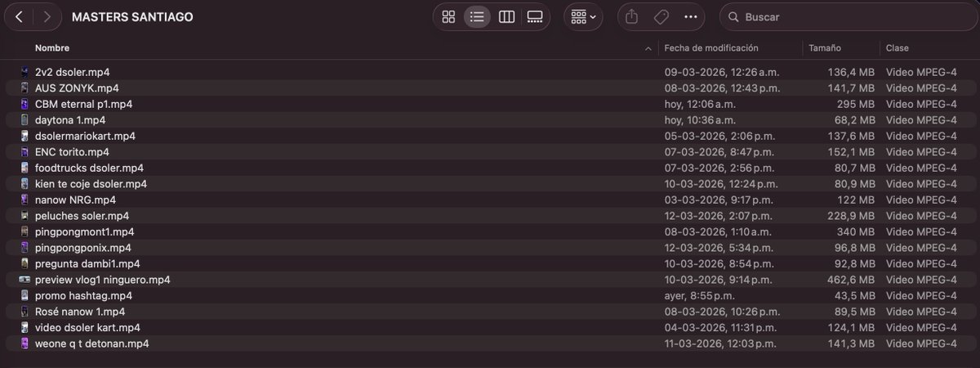This screenshot has width=980, height=368.
Task: Click the size value 43,5 MB
Action: (854, 295)
